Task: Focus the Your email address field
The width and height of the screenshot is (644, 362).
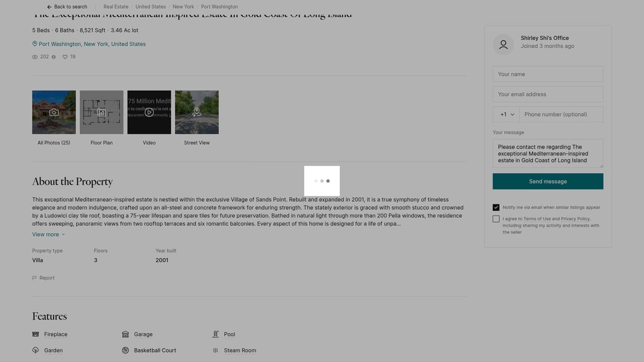Action: (548, 94)
